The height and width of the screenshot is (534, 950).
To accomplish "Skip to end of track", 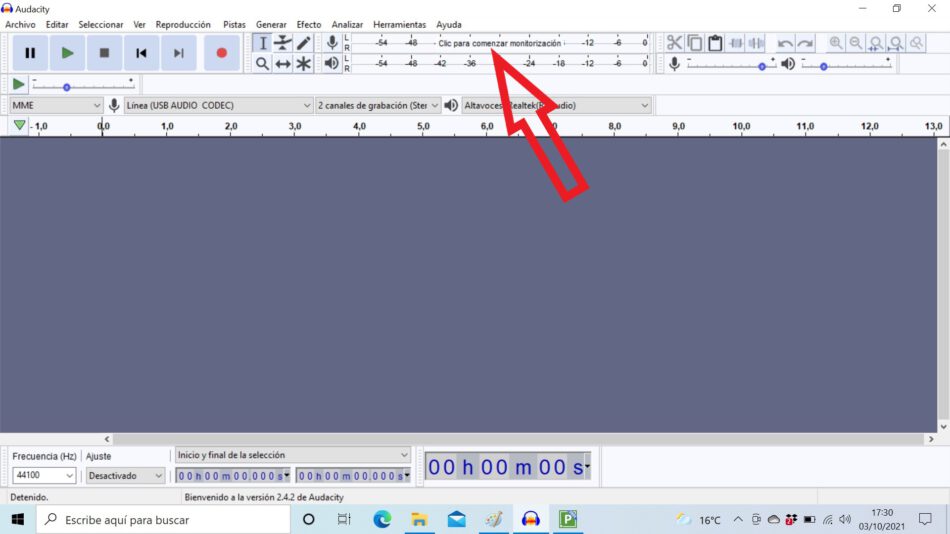I will pos(178,53).
